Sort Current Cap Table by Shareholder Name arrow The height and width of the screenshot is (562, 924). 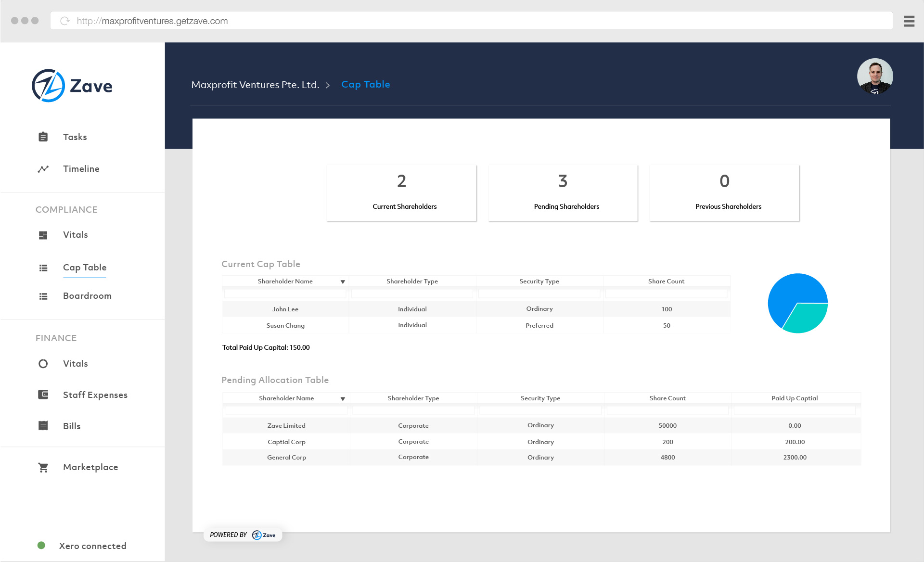[x=343, y=282]
